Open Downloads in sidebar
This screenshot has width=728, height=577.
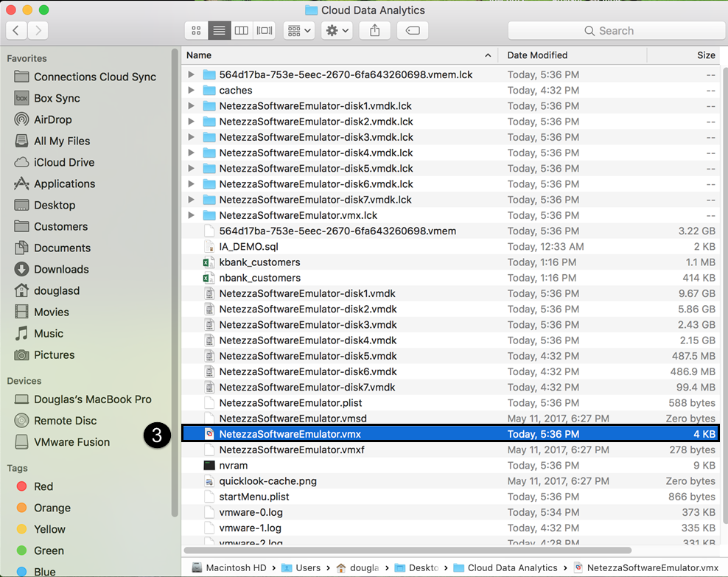tap(51, 269)
